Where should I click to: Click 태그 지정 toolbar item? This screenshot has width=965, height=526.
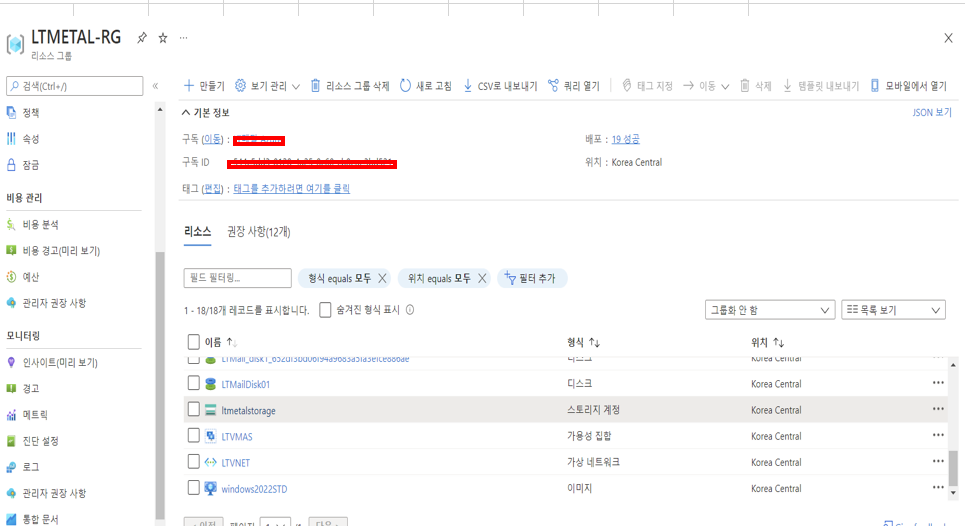tap(647, 86)
